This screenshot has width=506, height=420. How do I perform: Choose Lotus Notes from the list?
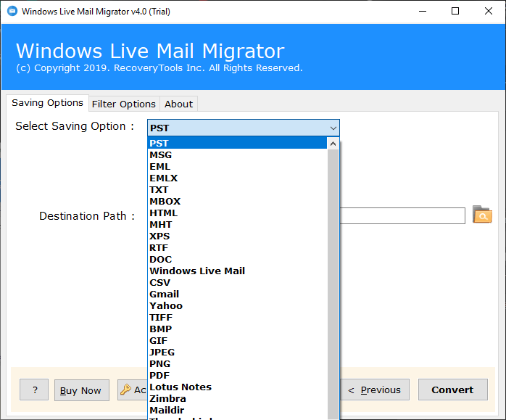pyautogui.click(x=237, y=387)
